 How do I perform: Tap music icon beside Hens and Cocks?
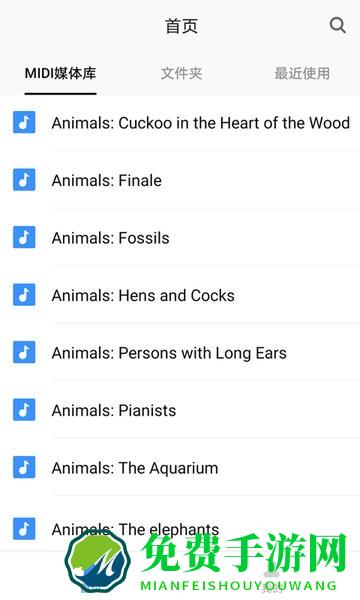tap(24, 295)
